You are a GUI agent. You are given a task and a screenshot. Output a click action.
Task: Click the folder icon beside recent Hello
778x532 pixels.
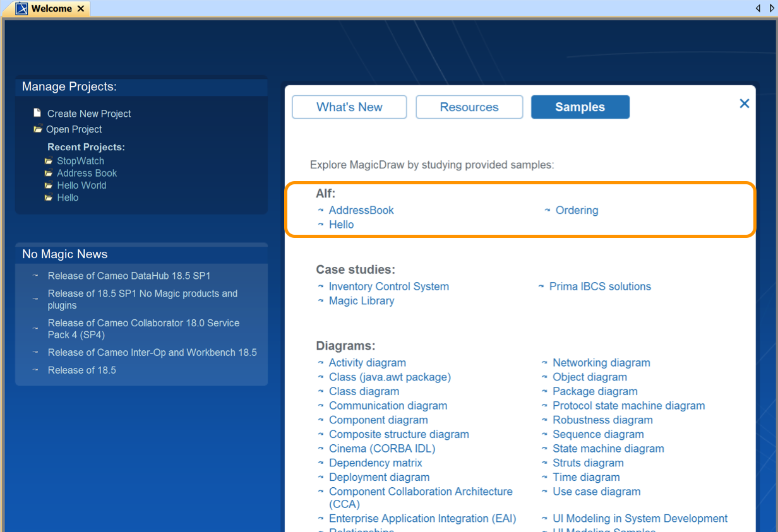(49, 198)
